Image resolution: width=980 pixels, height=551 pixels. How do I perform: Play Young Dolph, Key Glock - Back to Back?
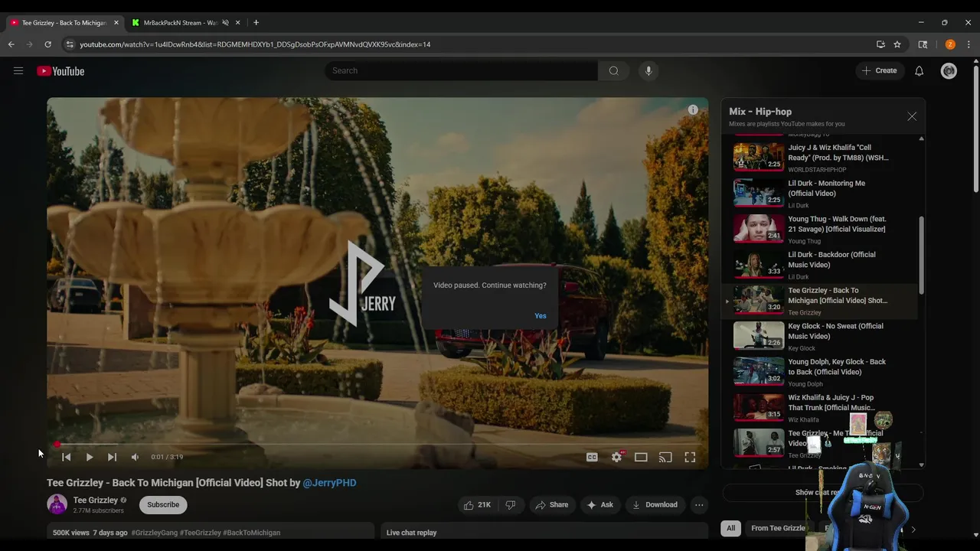pyautogui.click(x=819, y=372)
